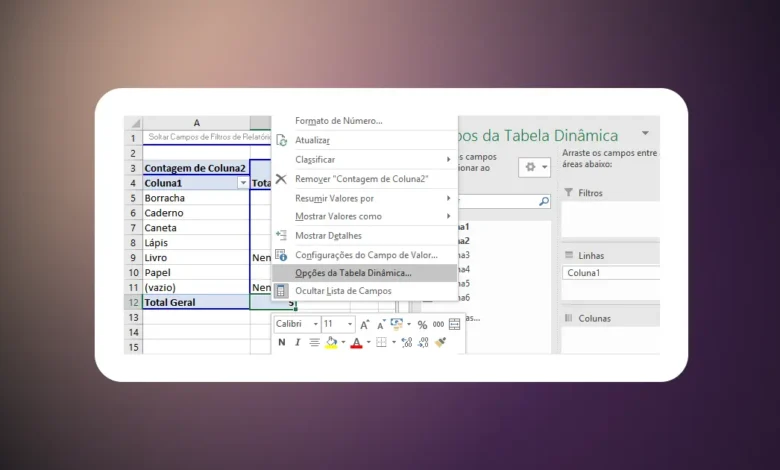Click the search magnifier in the field list
The image size is (780, 470).
tap(544, 201)
